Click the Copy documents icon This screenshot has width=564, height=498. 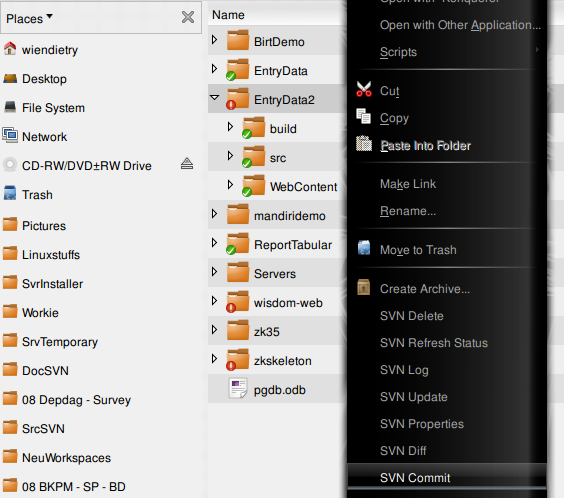[x=363, y=116]
